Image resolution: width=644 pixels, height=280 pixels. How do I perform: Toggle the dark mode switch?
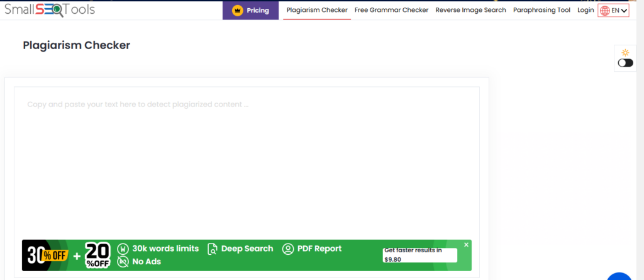pyautogui.click(x=626, y=63)
